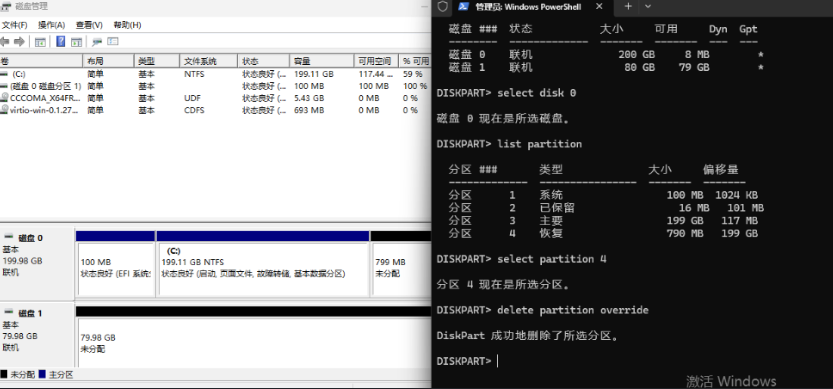This screenshot has width=833, height=389.
Task: Open the 文件(F) menu
Action: click(14, 25)
